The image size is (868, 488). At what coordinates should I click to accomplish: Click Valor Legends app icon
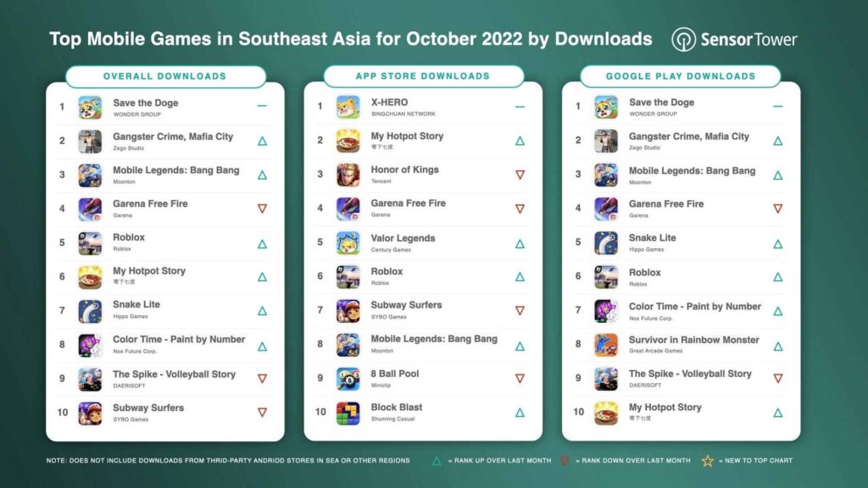click(x=348, y=243)
